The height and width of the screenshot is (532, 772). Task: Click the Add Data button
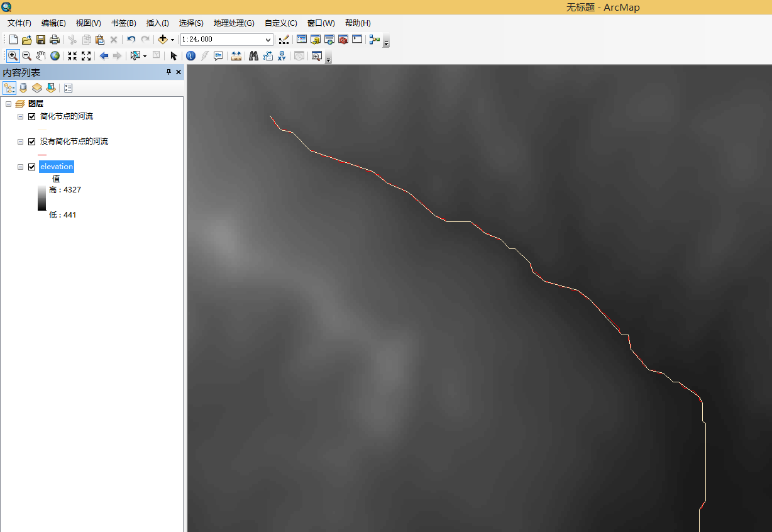pyautogui.click(x=163, y=39)
